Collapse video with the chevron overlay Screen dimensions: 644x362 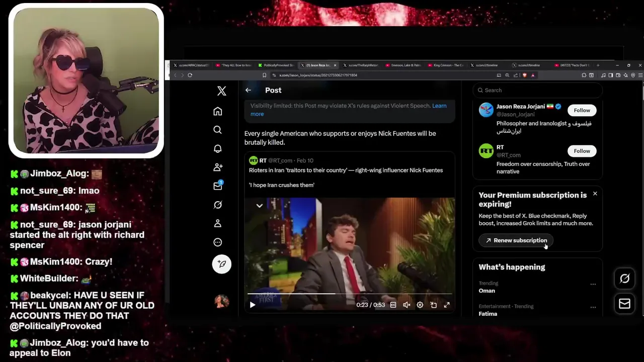point(260,206)
